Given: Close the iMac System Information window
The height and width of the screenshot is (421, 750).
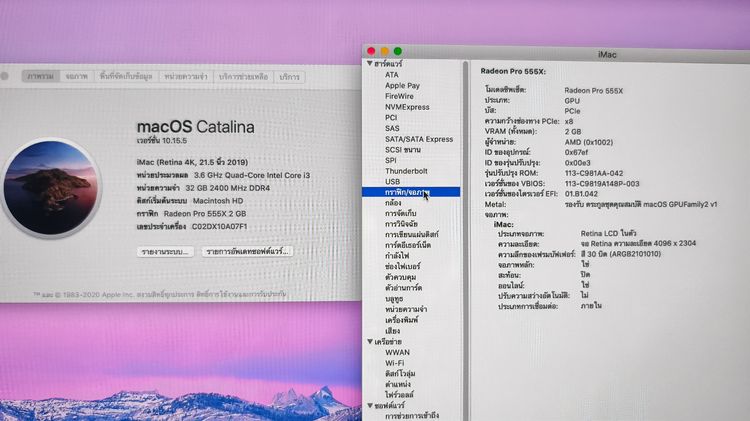Looking at the screenshot, I should tap(371, 51).
